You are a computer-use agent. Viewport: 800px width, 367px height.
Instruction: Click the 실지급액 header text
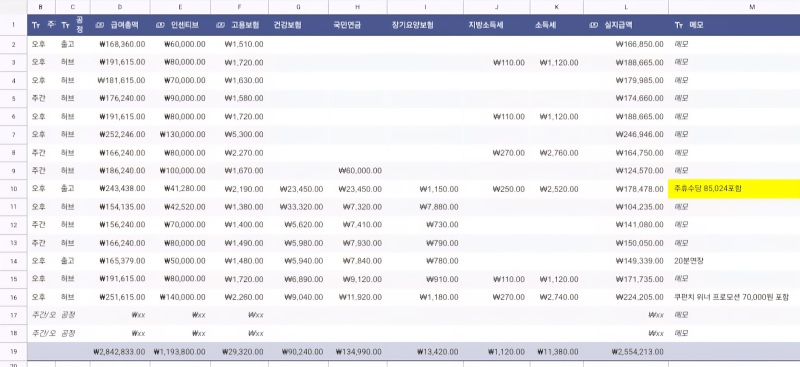[x=617, y=25]
